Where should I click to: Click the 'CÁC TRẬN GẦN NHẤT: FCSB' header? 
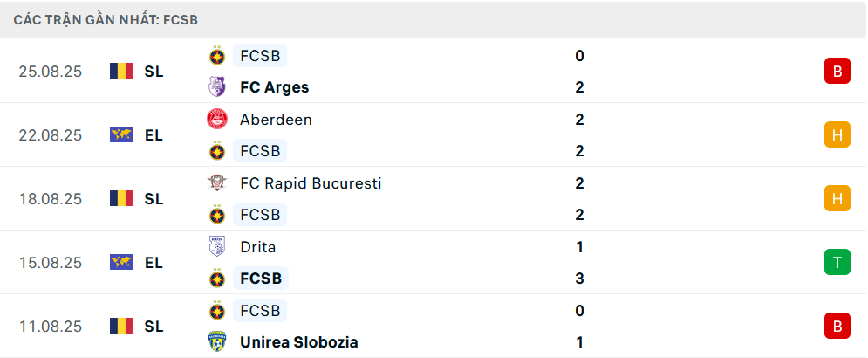[x=109, y=19]
